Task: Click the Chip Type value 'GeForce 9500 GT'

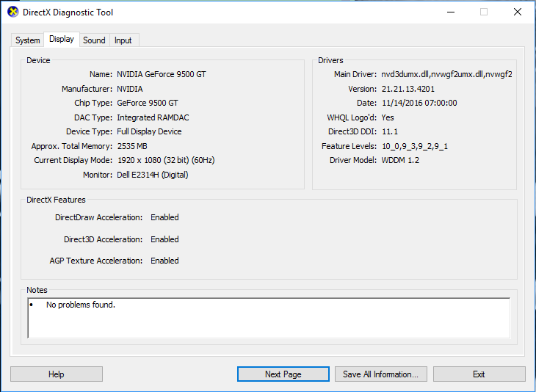Action: click(x=148, y=103)
